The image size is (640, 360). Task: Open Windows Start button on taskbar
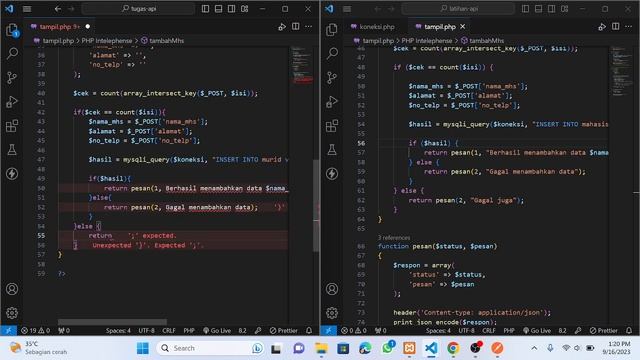click(x=143, y=348)
